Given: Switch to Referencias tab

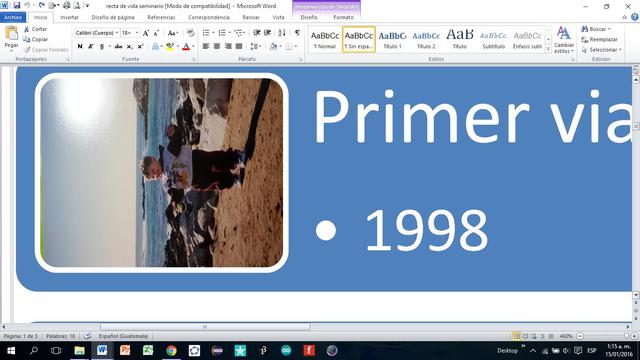Looking at the screenshot, I should point(161,17).
